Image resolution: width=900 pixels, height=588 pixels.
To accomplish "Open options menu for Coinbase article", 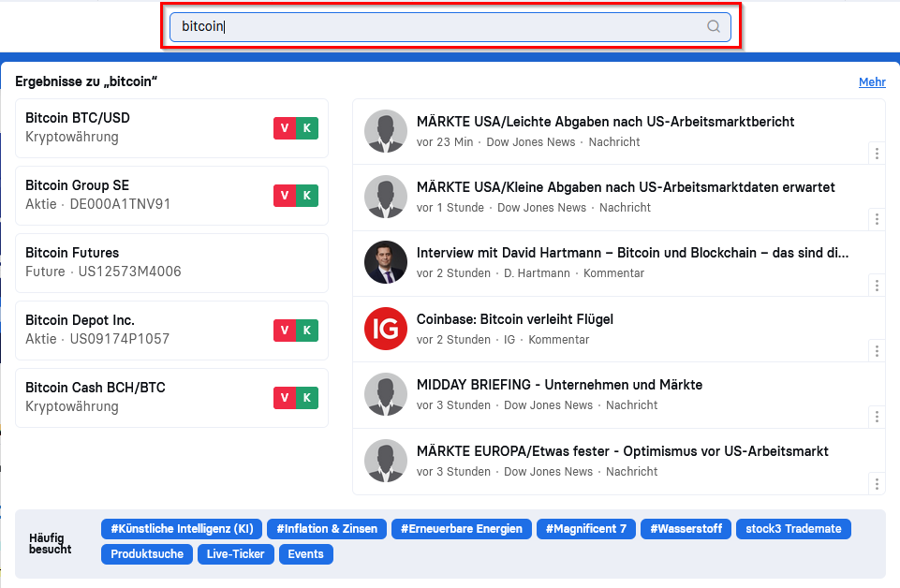I will [877, 351].
